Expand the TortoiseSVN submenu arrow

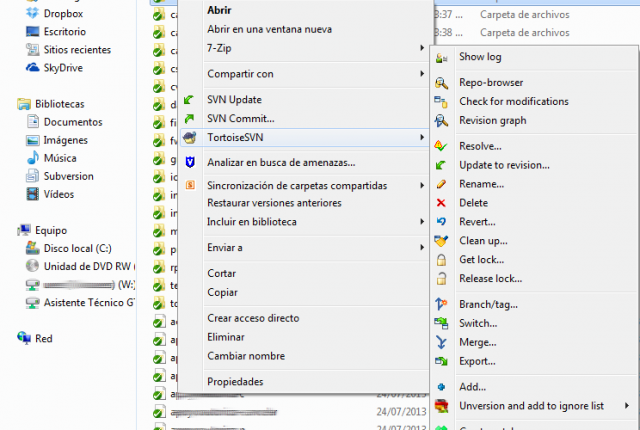click(x=422, y=137)
